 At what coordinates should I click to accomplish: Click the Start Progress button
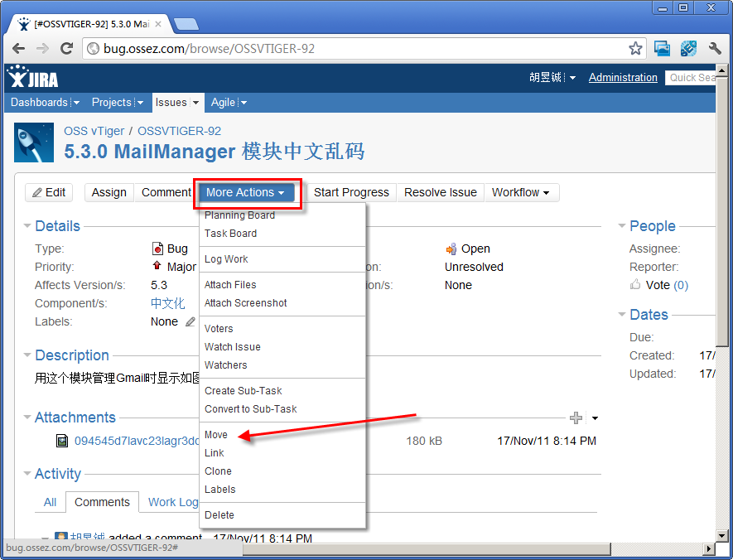(351, 192)
